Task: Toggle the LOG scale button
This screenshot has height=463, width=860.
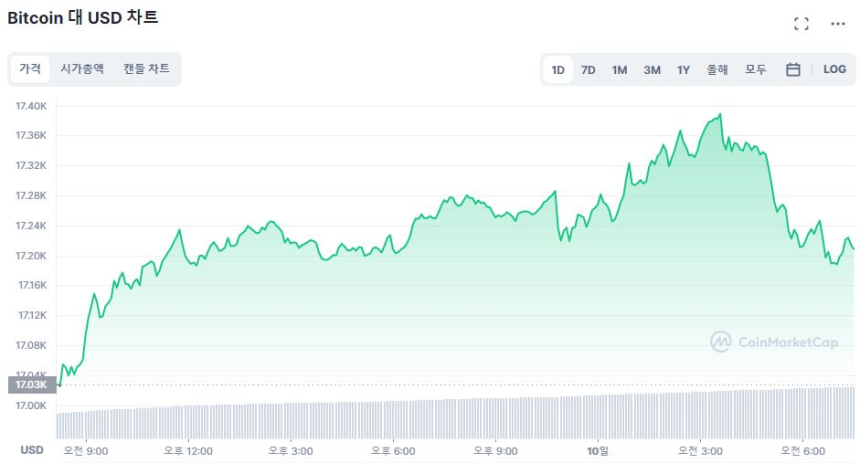Action: 835,70
